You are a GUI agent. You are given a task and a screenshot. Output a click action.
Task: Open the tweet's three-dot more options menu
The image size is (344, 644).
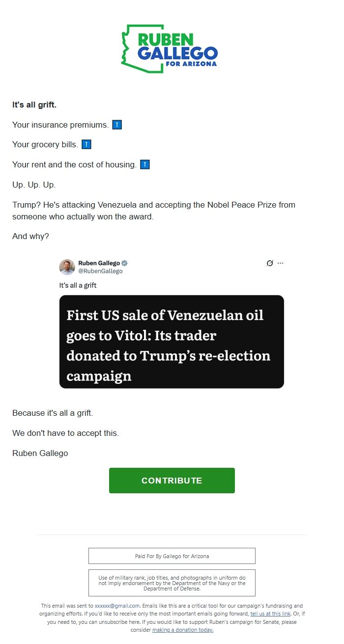coord(280,263)
